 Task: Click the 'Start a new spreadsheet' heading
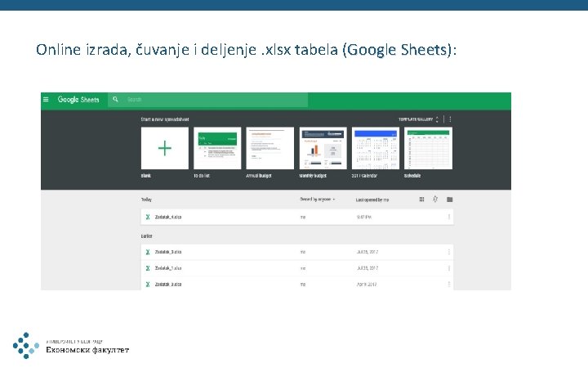point(165,119)
